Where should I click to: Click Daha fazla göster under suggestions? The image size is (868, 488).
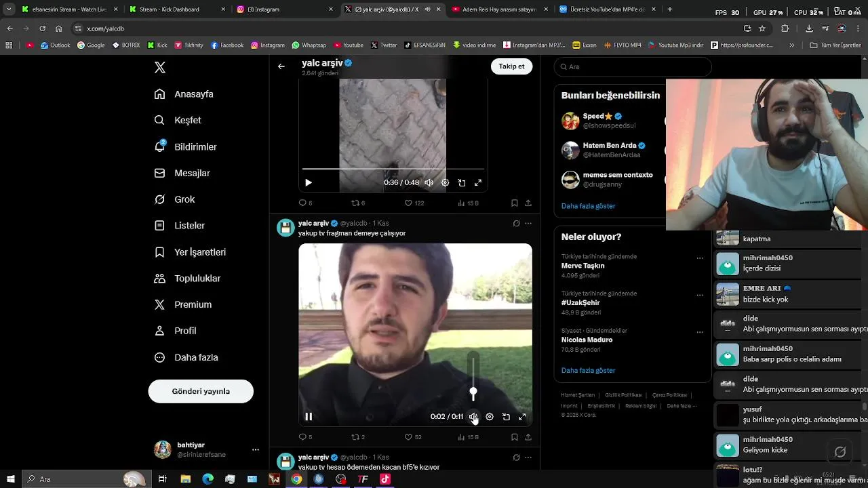tap(588, 206)
